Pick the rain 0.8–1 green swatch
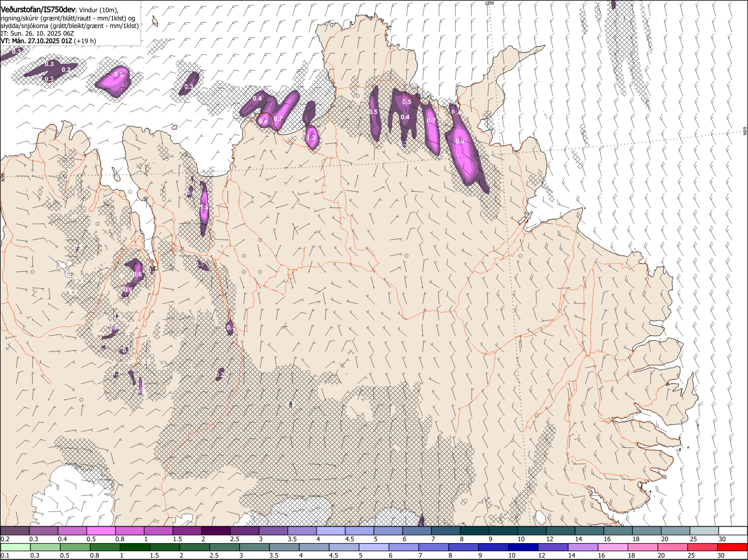748x560 pixels. (x=105, y=547)
